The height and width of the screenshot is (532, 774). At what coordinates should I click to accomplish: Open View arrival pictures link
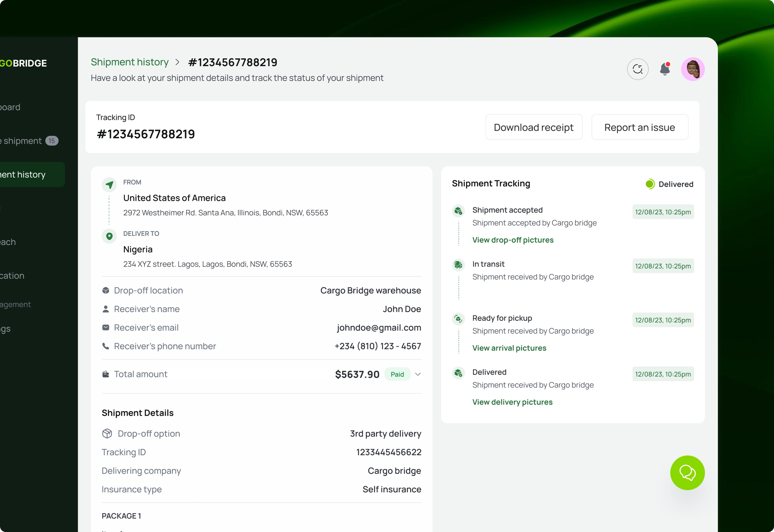[x=509, y=348]
